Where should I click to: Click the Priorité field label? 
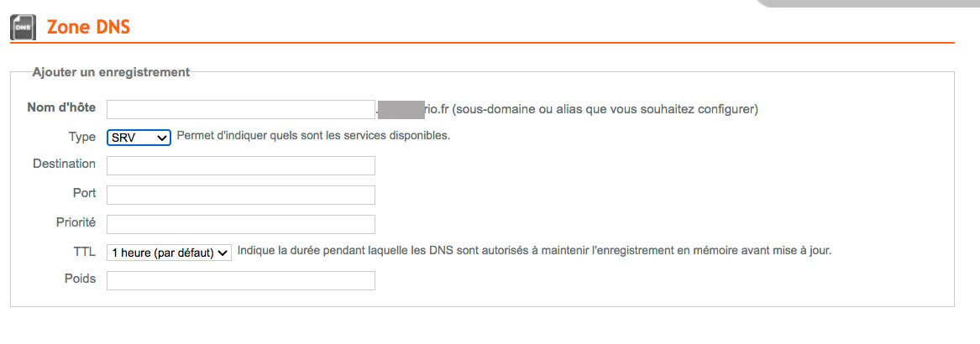[76, 222]
